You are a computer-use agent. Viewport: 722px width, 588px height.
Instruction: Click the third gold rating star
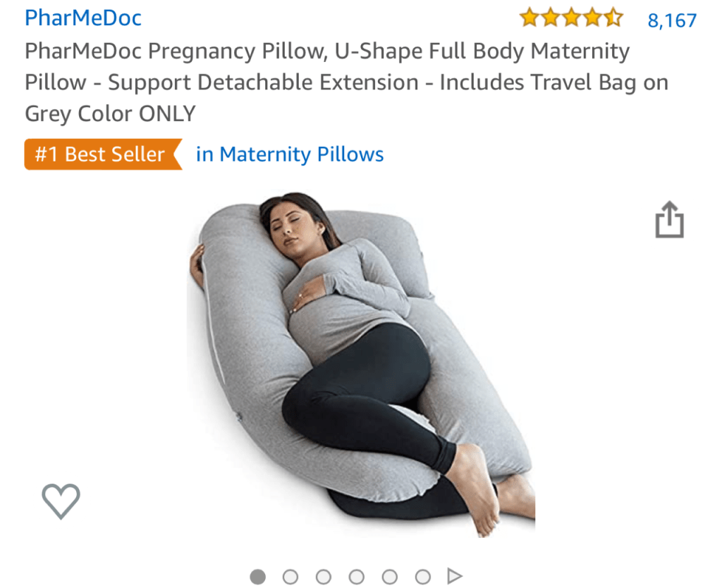click(x=571, y=18)
